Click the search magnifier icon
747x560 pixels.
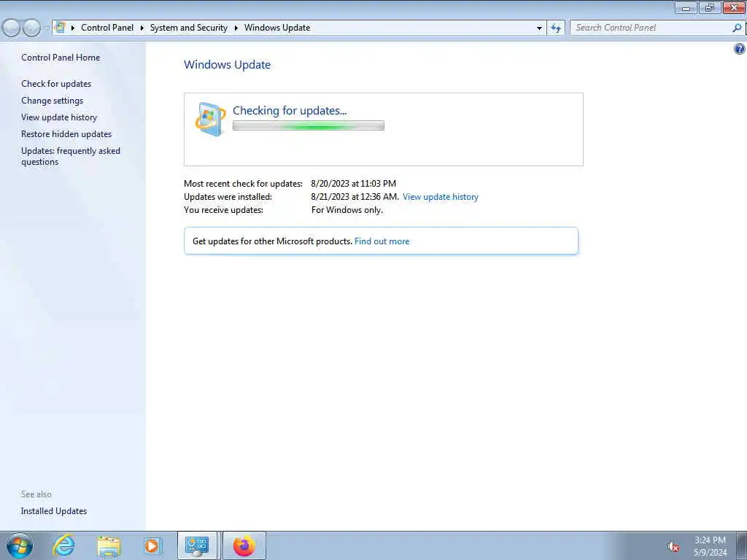[737, 28]
